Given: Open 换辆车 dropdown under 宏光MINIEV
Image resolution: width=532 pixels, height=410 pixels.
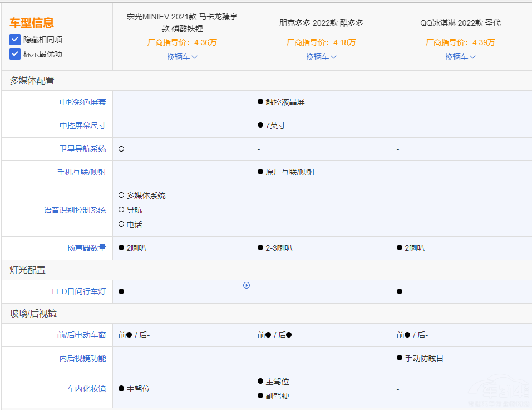Looking at the screenshot, I should coord(182,57).
